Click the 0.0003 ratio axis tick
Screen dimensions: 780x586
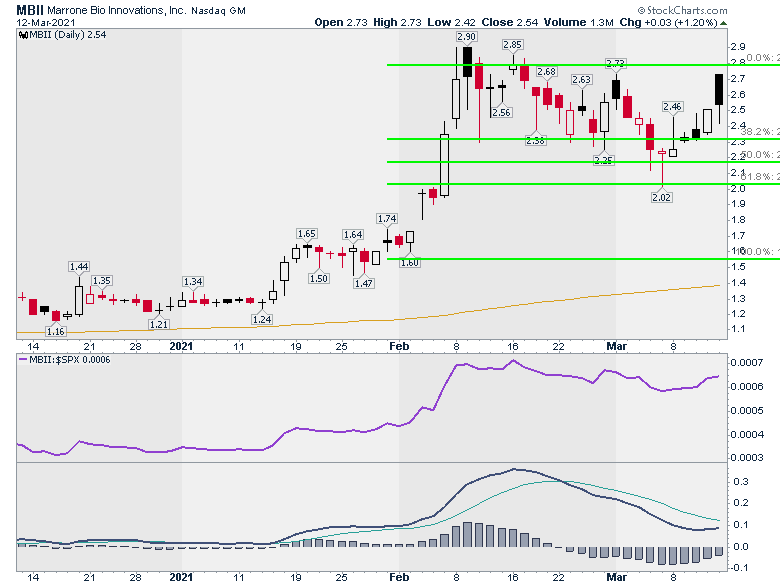747,458
